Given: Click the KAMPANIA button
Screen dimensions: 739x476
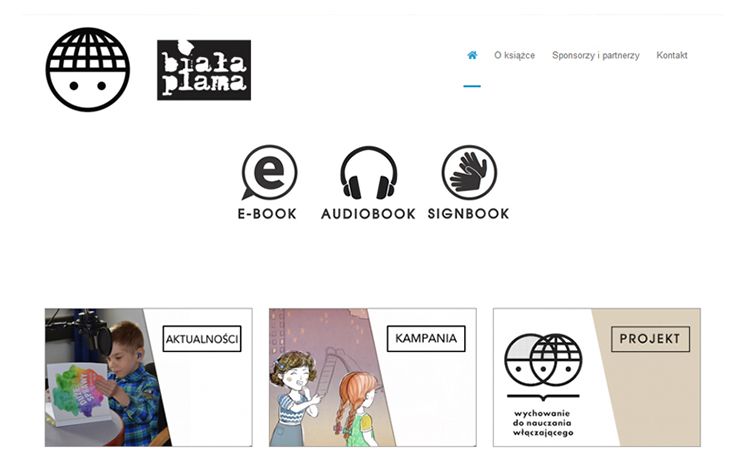Looking at the screenshot, I should pyautogui.click(x=426, y=338).
